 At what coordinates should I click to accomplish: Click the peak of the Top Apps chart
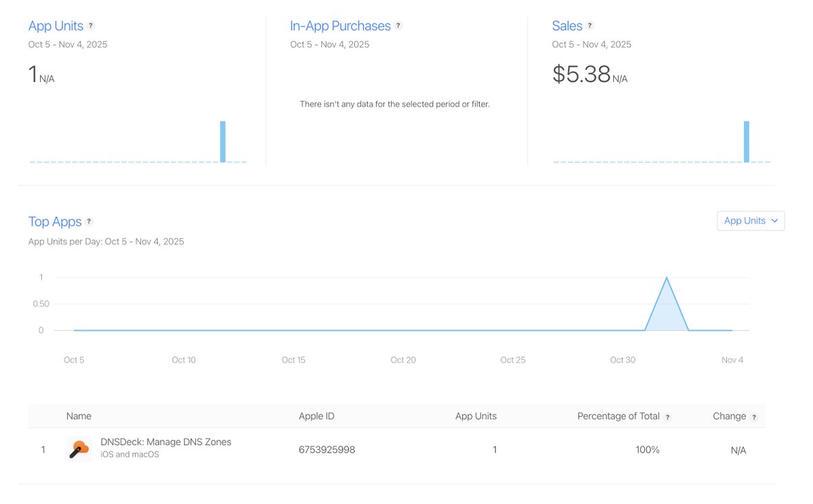667,278
